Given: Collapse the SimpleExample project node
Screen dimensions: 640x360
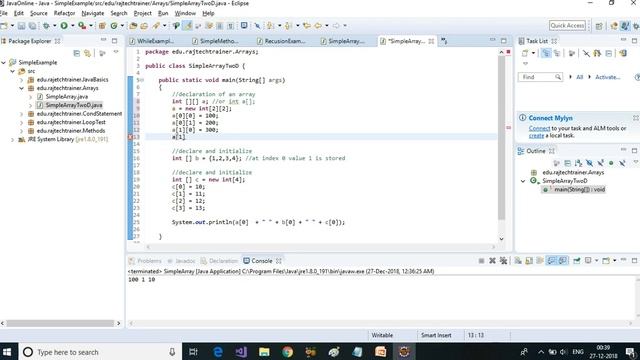Looking at the screenshot, I should tap(4, 62).
